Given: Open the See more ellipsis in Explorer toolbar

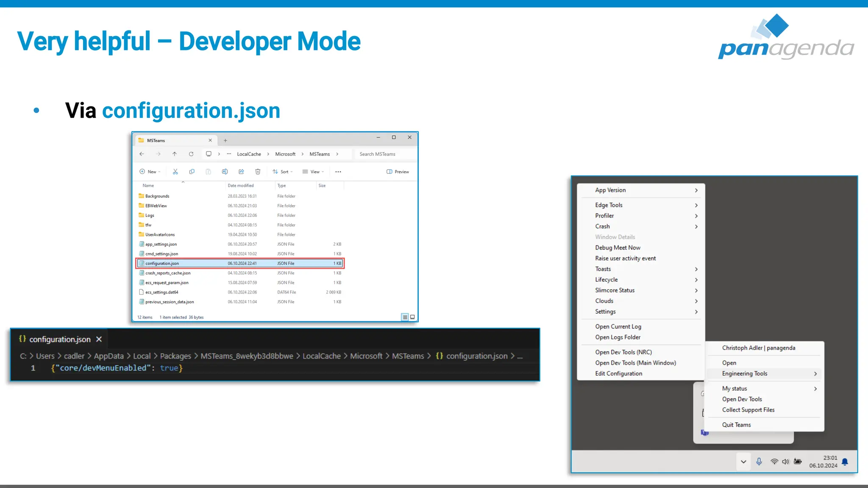Looking at the screenshot, I should coord(338,172).
